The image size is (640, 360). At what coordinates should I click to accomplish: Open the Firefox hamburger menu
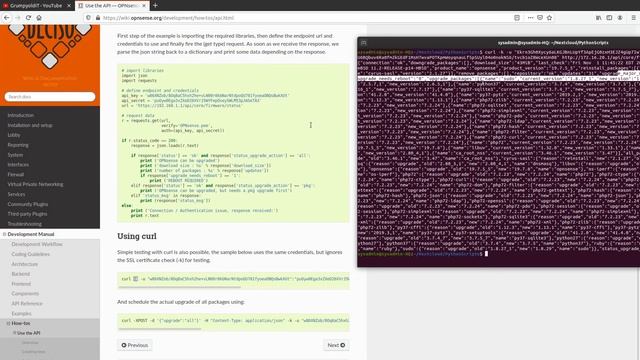point(633,18)
